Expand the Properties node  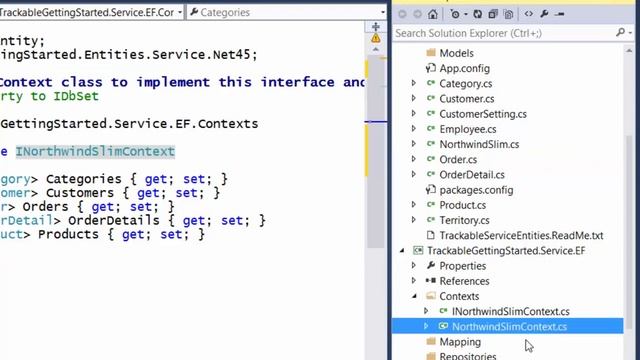[413, 265]
